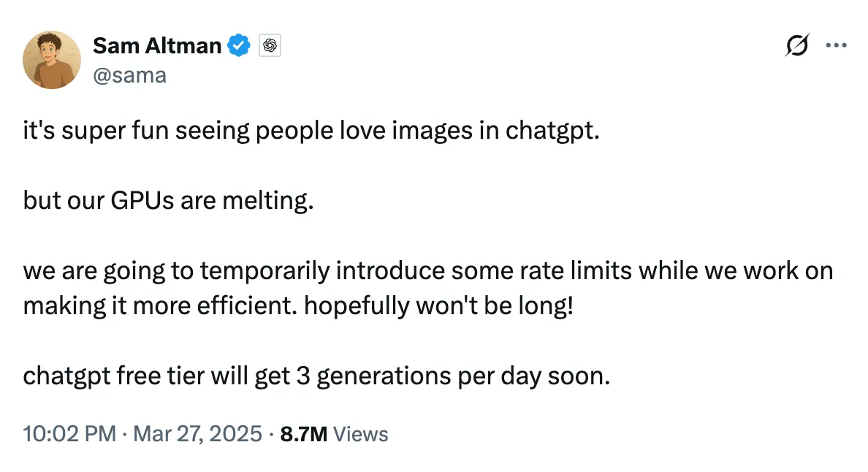Click "hopefully won't be long!" text

(x=439, y=305)
